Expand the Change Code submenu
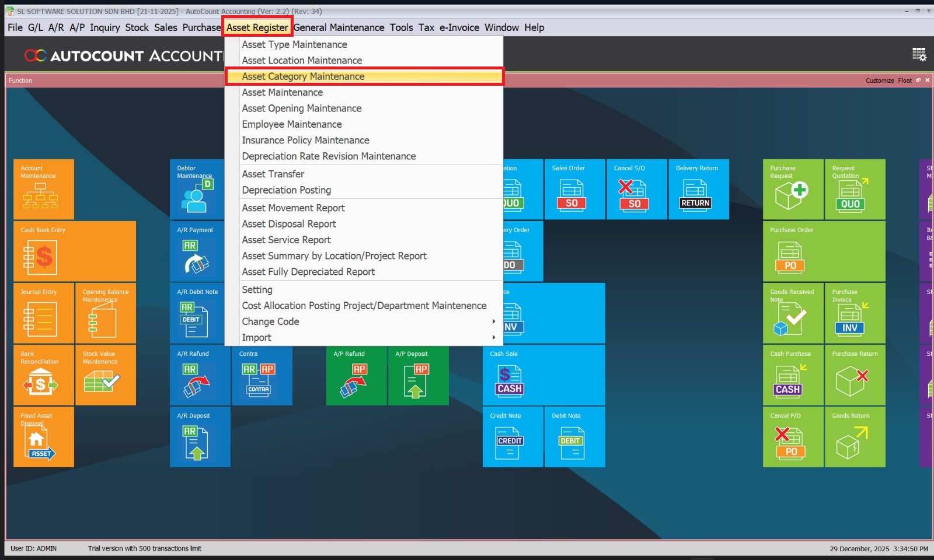 270,321
